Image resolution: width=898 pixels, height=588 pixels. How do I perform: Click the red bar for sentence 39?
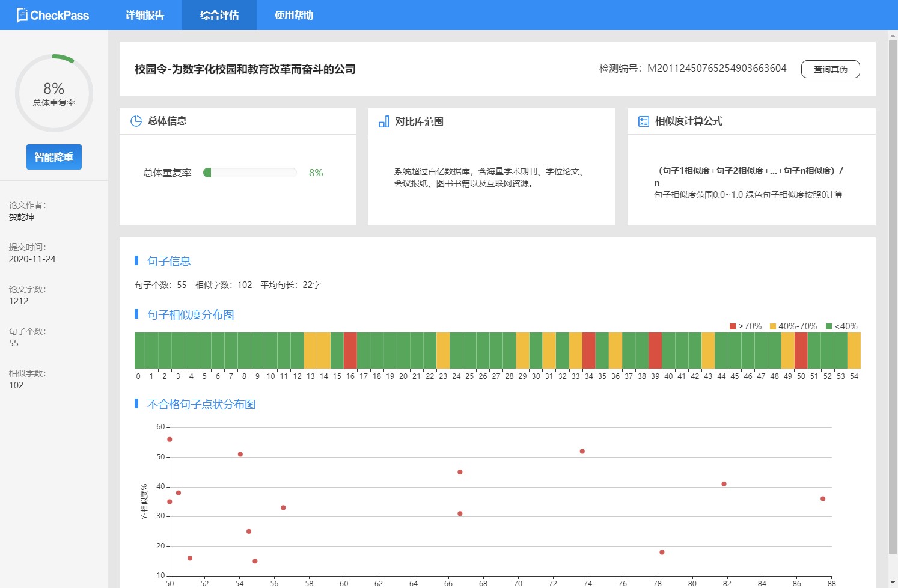pyautogui.click(x=655, y=351)
